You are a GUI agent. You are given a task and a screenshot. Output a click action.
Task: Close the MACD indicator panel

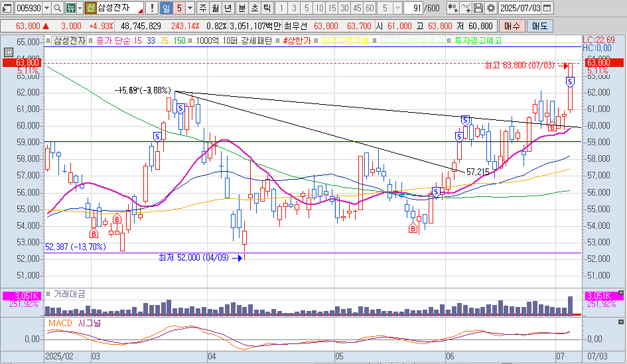[620, 322]
